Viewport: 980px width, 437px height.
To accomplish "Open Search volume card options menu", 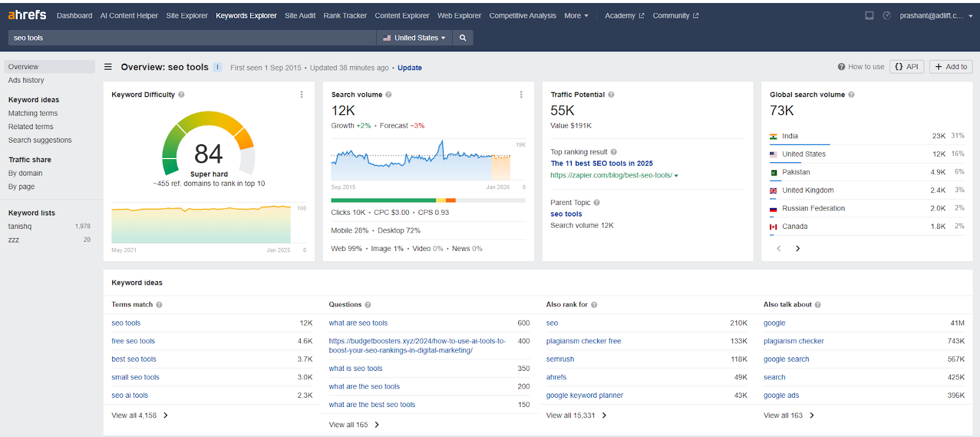I will click(x=521, y=95).
